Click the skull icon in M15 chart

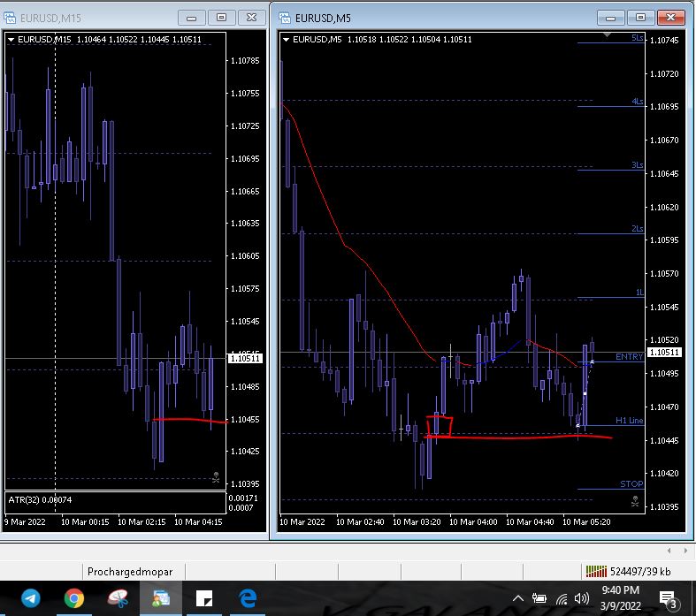[x=216, y=477]
